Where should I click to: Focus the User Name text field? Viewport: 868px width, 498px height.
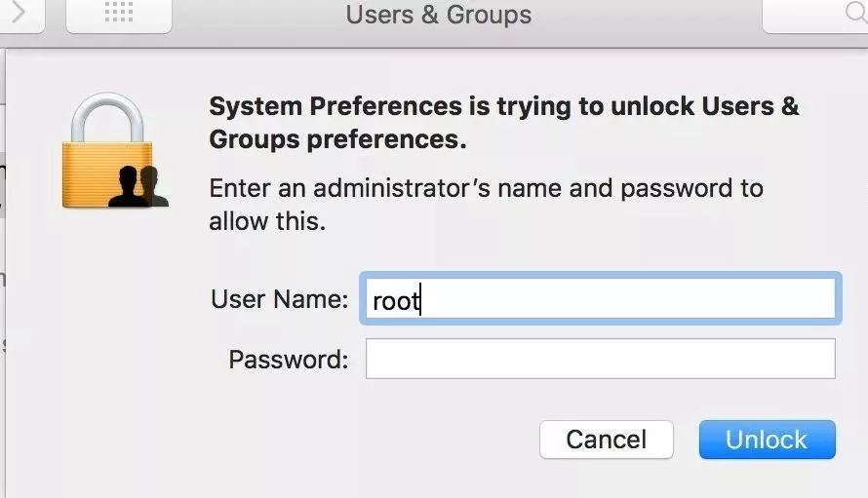(599, 299)
